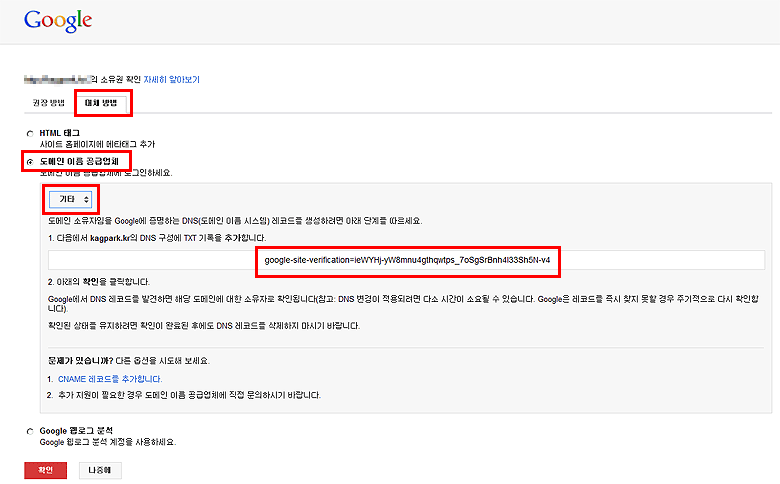Screen dimensions: 780x484
Task: Click the google-site-verification TXT record field
Action: 406,260
